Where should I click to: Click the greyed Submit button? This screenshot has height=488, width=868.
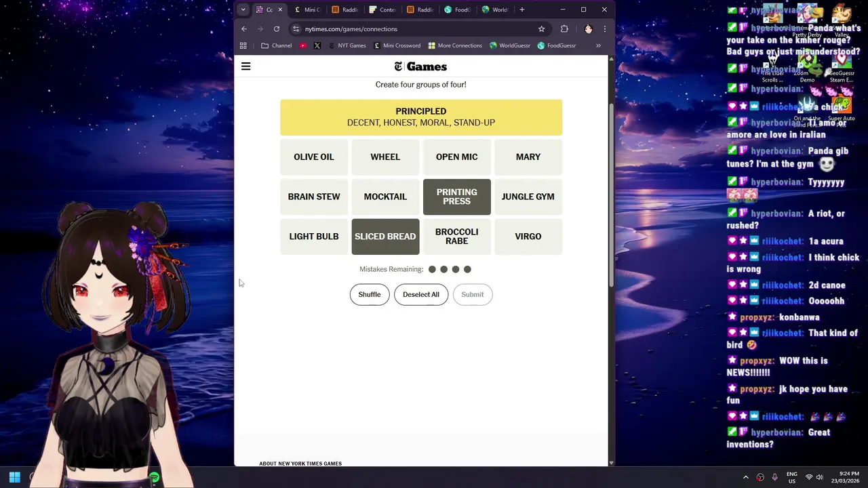(x=473, y=294)
